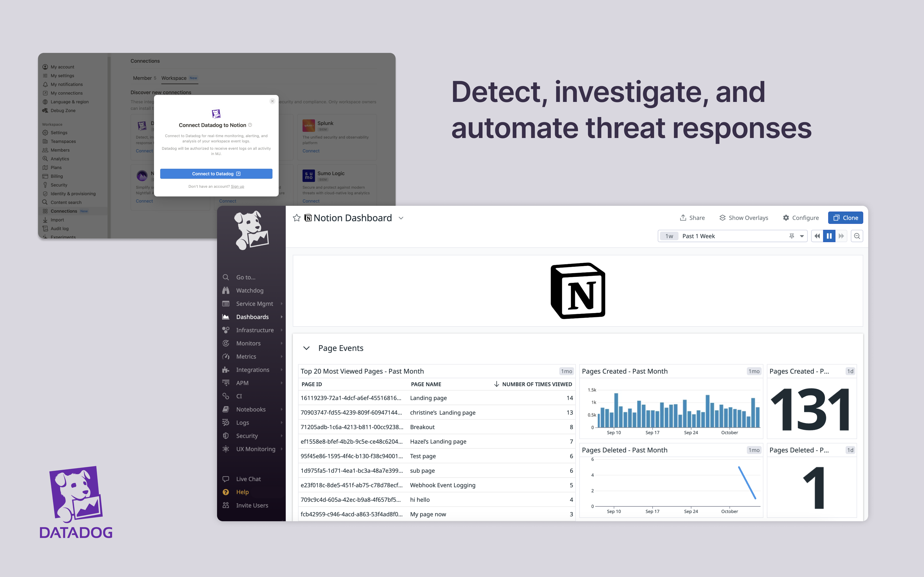
Task: Open the Notebooks icon
Action: pos(226,409)
